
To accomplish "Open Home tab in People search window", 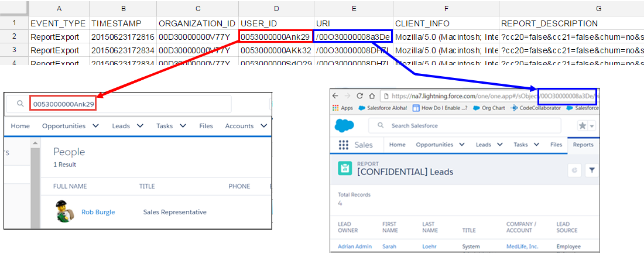I will click(20, 126).
